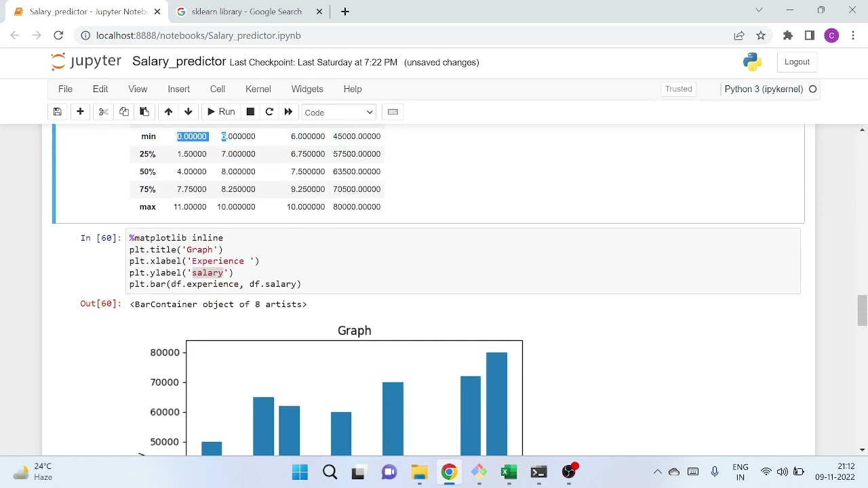Open a new browser tab
Image resolution: width=868 pixels, height=488 pixels.
click(344, 12)
